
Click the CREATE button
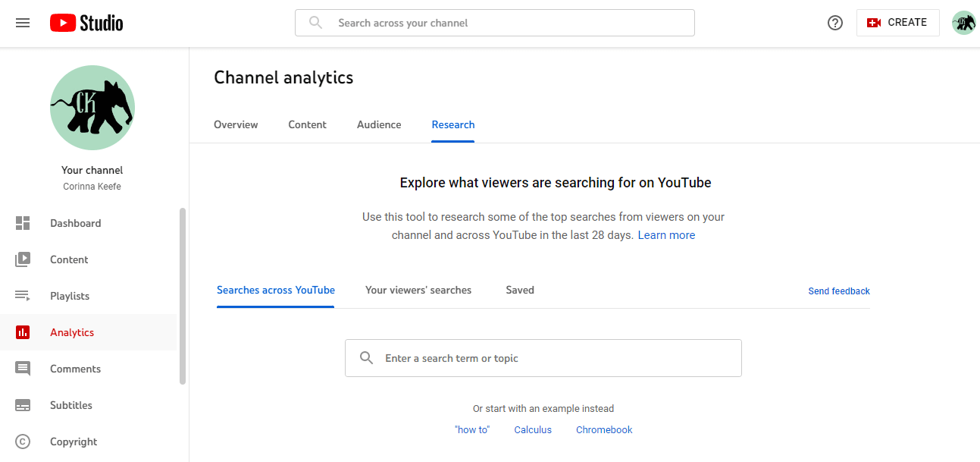click(898, 23)
